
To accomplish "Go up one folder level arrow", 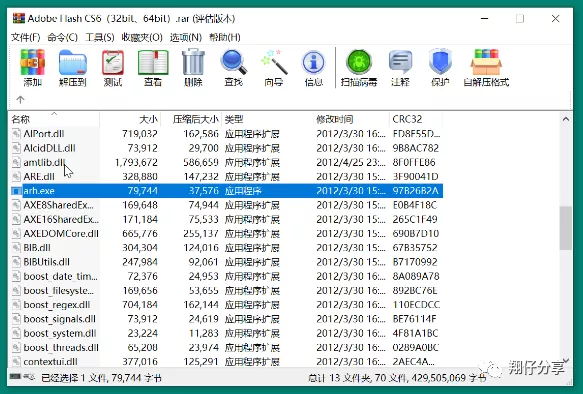I will pyautogui.click(x=20, y=99).
